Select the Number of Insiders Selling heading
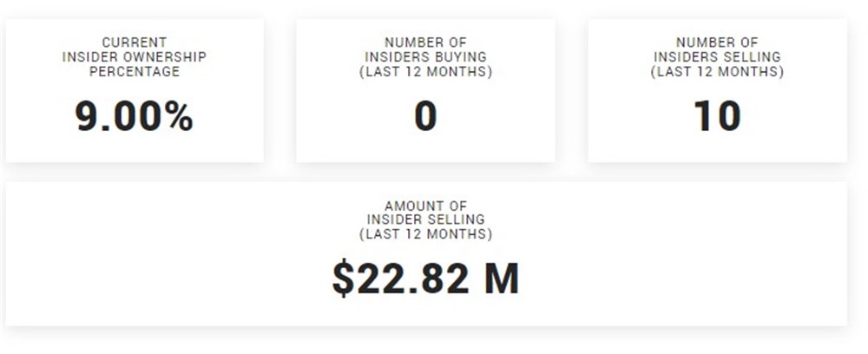868x354 pixels. (717, 57)
